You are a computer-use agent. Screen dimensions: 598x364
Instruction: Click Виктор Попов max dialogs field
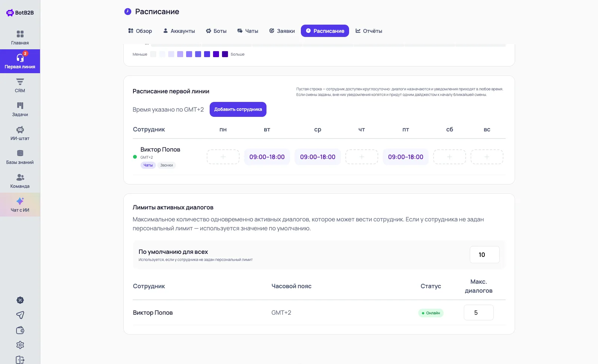point(479,312)
